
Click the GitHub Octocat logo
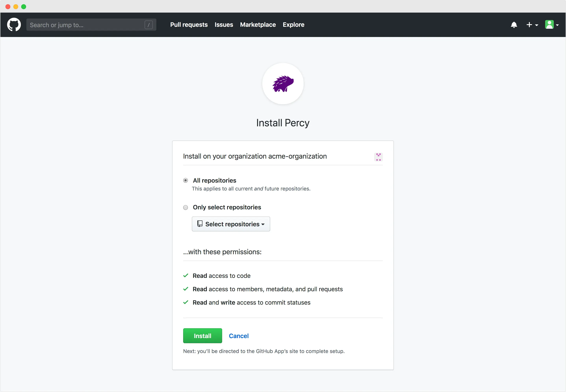14,25
